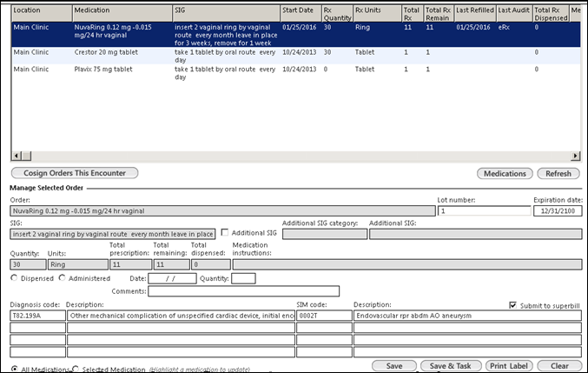
Task: Click the Total Rx Remain column header
Action: pos(439,14)
